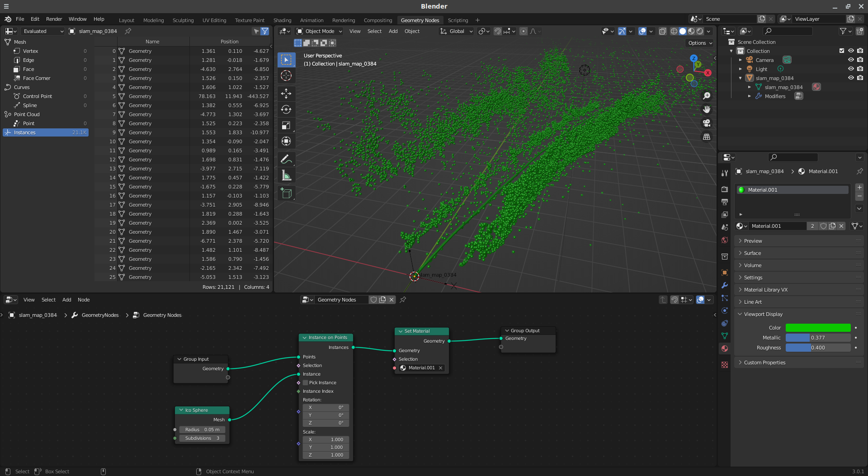This screenshot has width=868, height=476.
Task: Select the Rotate tool in viewport toolbar
Action: click(x=286, y=109)
